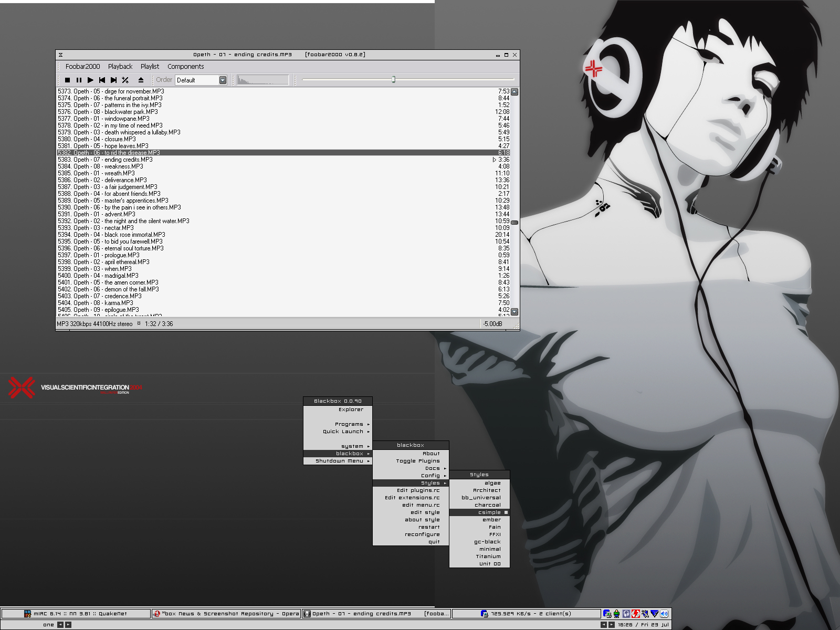Switch to Opera Screenshot Repository task
Image resolution: width=840 pixels, height=630 pixels.
click(226, 613)
